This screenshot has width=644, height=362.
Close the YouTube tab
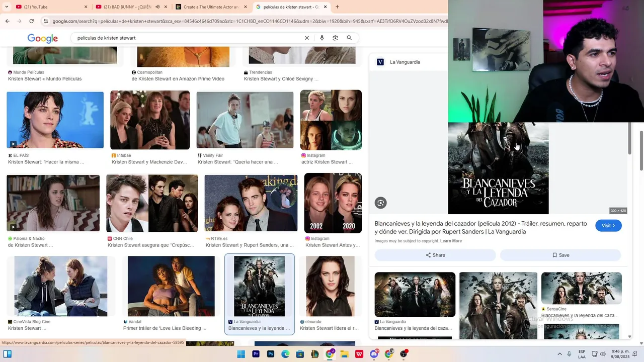point(86,7)
